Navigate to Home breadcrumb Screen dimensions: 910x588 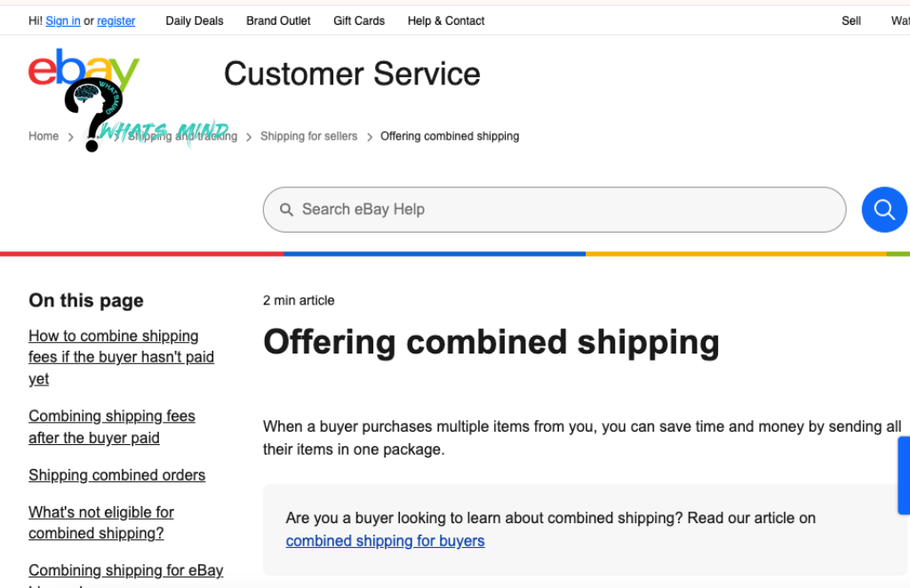coord(44,136)
